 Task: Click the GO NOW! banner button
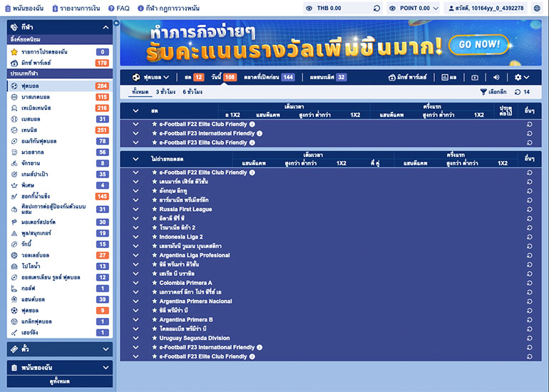(x=478, y=44)
